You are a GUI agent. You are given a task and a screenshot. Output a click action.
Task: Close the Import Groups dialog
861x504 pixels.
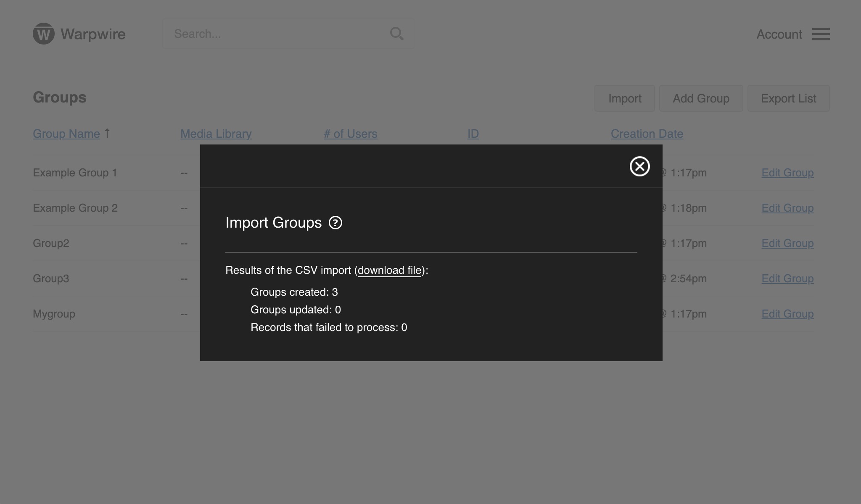tap(639, 166)
